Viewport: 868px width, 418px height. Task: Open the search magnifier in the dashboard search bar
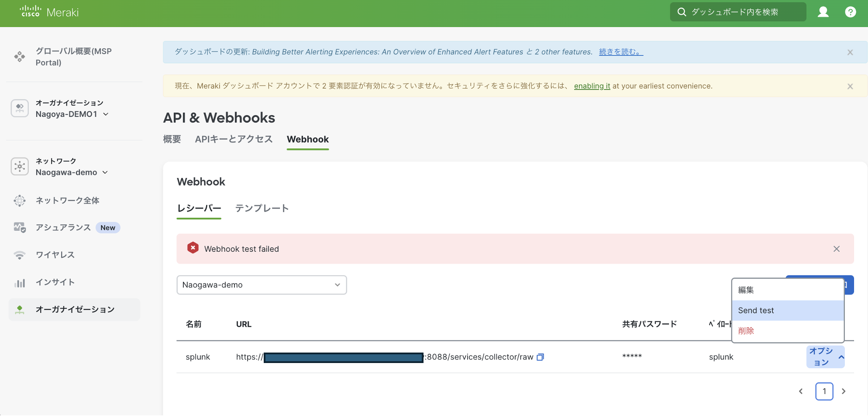[x=682, y=12]
